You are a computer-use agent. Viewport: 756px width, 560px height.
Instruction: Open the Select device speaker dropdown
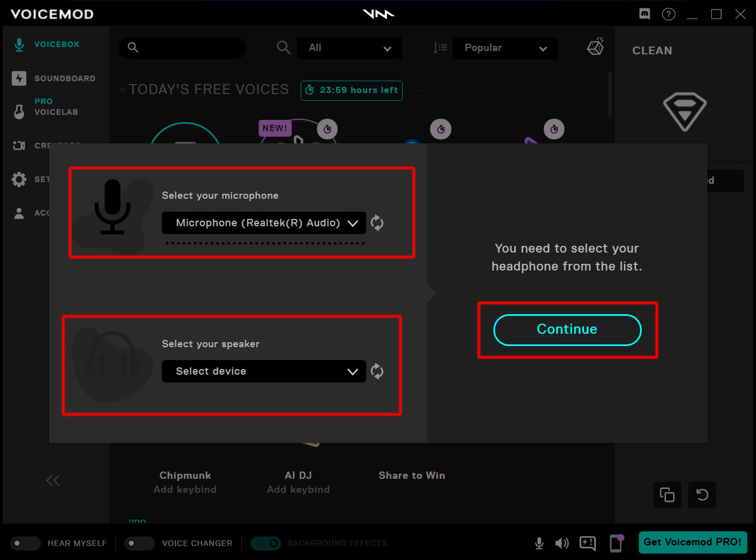click(264, 371)
